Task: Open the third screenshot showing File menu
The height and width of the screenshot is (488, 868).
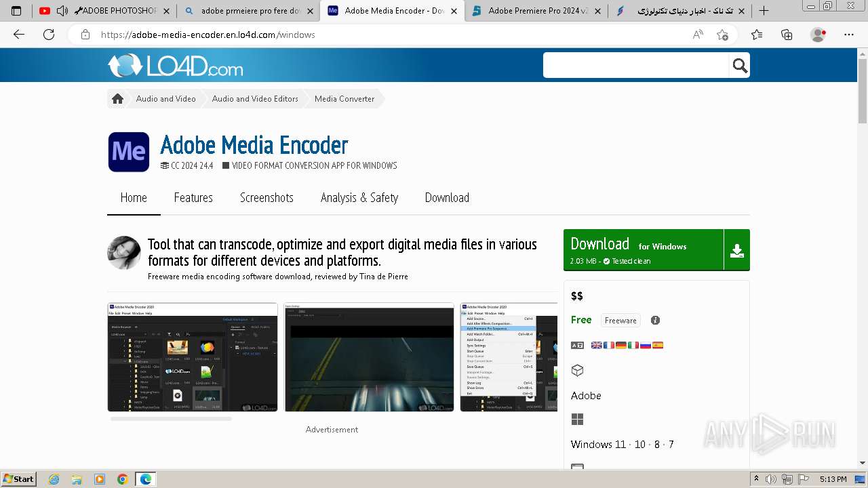Action: (509, 357)
